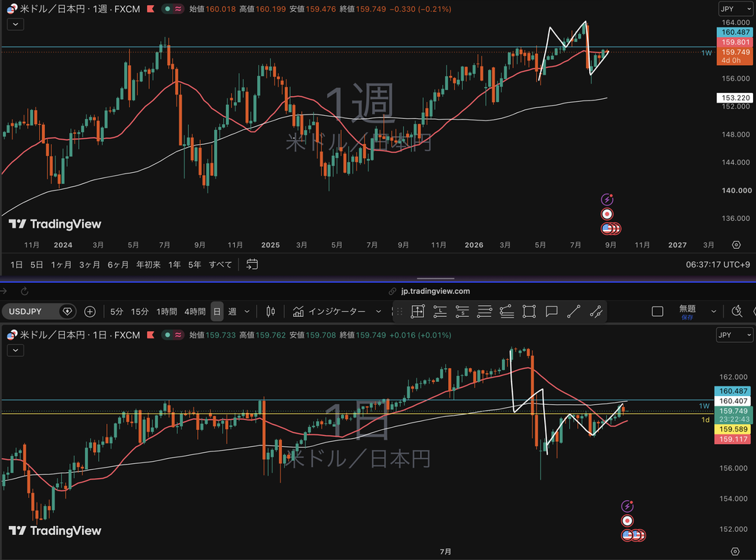Open the upper JPY currency dropdown
The height and width of the screenshot is (560, 756).
(735, 9)
